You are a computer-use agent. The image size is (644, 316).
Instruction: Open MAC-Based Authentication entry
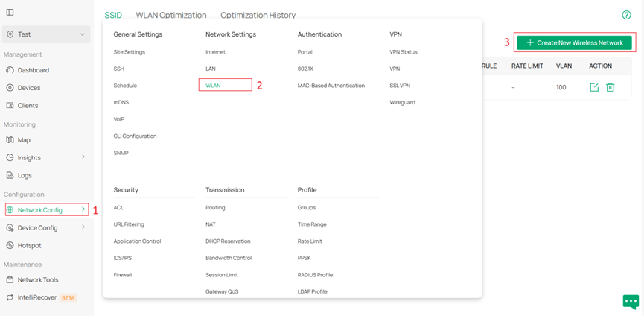coord(331,86)
